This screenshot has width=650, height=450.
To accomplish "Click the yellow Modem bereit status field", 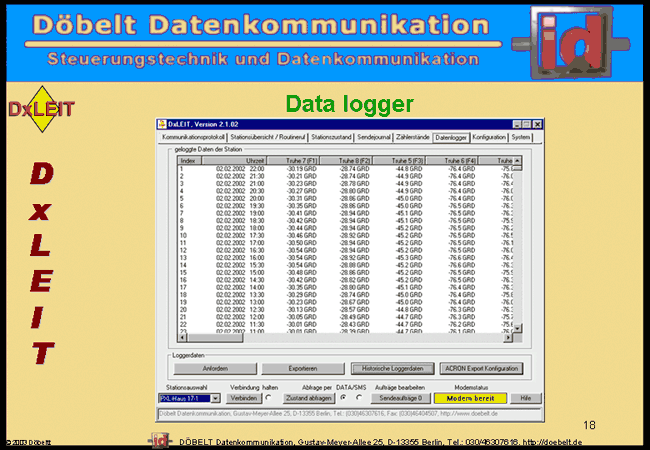I will click(470, 398).
